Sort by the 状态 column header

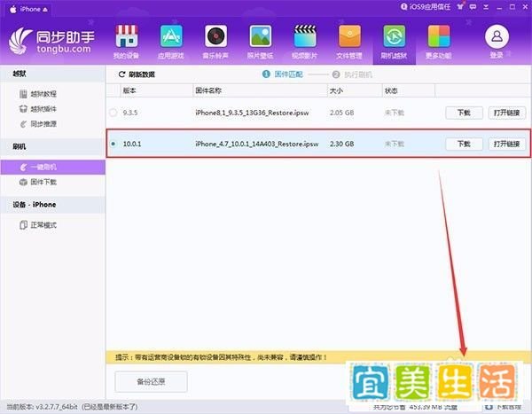[409, 90]
